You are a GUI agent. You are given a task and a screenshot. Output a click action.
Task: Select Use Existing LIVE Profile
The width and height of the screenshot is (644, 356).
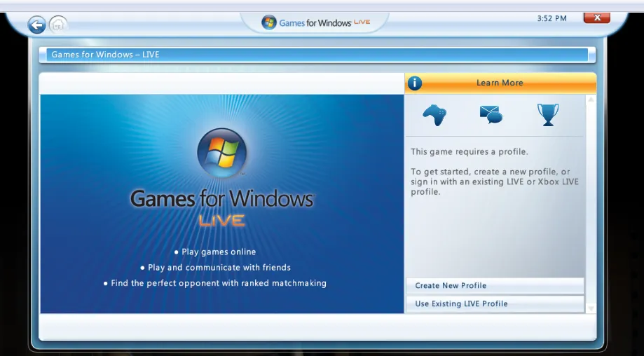tap(495, 304)
